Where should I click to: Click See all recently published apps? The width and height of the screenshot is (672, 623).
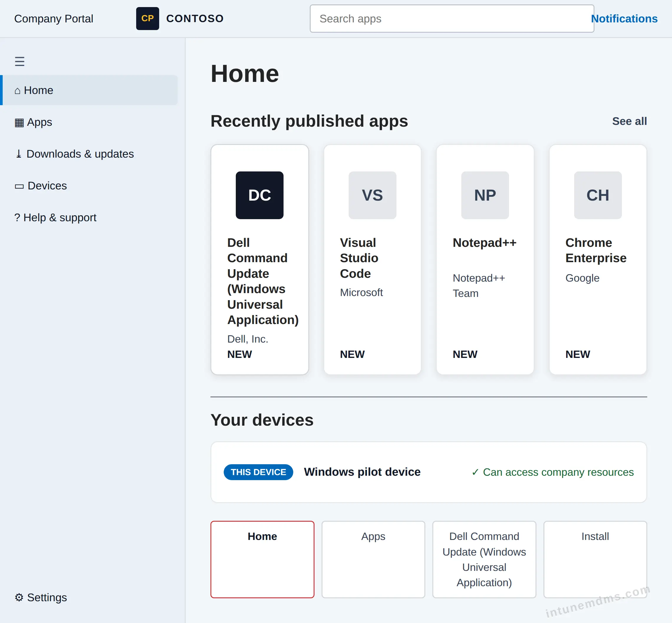[630, 121]
